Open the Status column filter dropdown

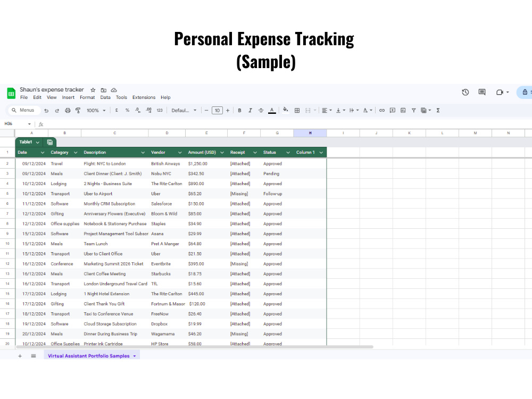click(x=288, y=153)
